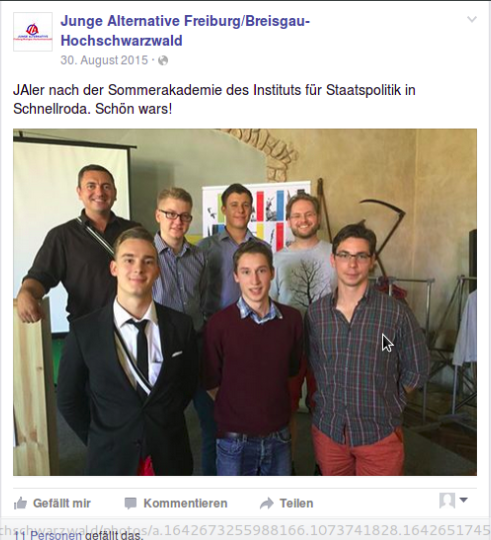491x540 pixels.
Task: Click the Junge Alternative page profile picture
Action: (x=33, y=32)
